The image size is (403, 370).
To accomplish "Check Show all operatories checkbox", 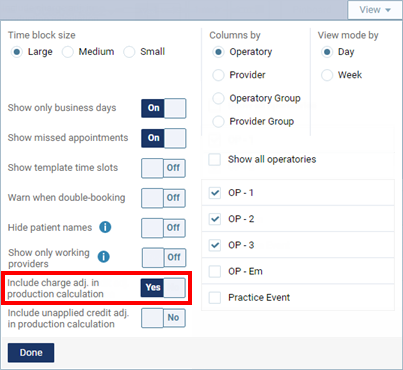I will coord(215,159).
